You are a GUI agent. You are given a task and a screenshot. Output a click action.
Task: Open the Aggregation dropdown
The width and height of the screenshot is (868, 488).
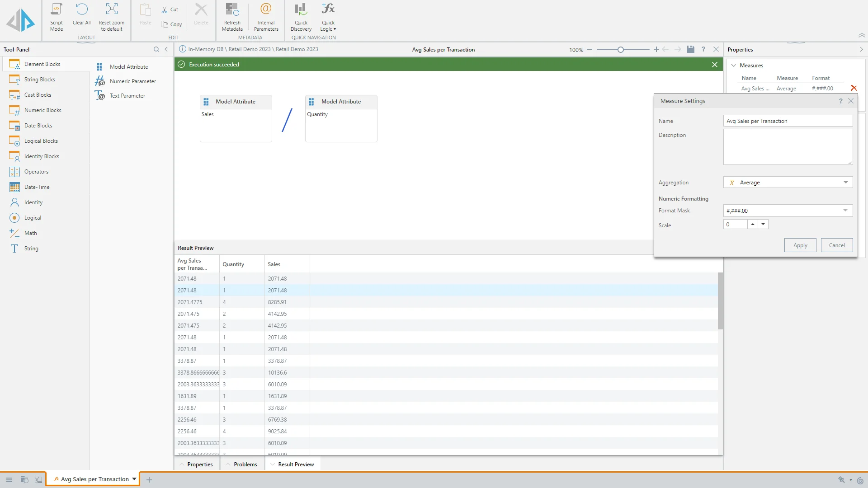pos(845,182)
